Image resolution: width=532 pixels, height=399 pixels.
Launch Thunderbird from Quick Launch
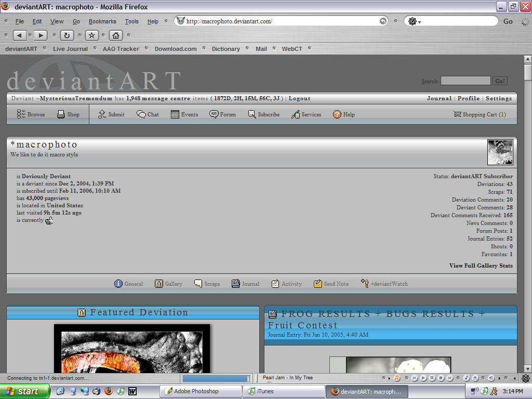point(96,391)
